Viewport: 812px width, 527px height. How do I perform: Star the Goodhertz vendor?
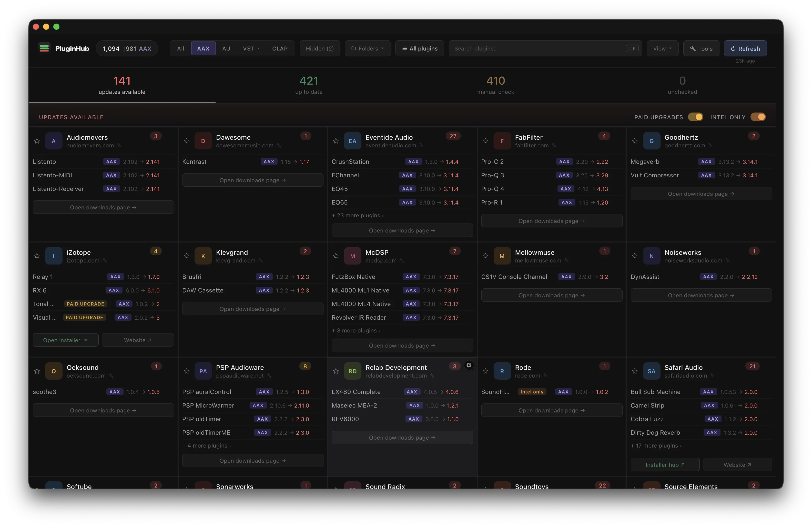[x=635, y=141]
